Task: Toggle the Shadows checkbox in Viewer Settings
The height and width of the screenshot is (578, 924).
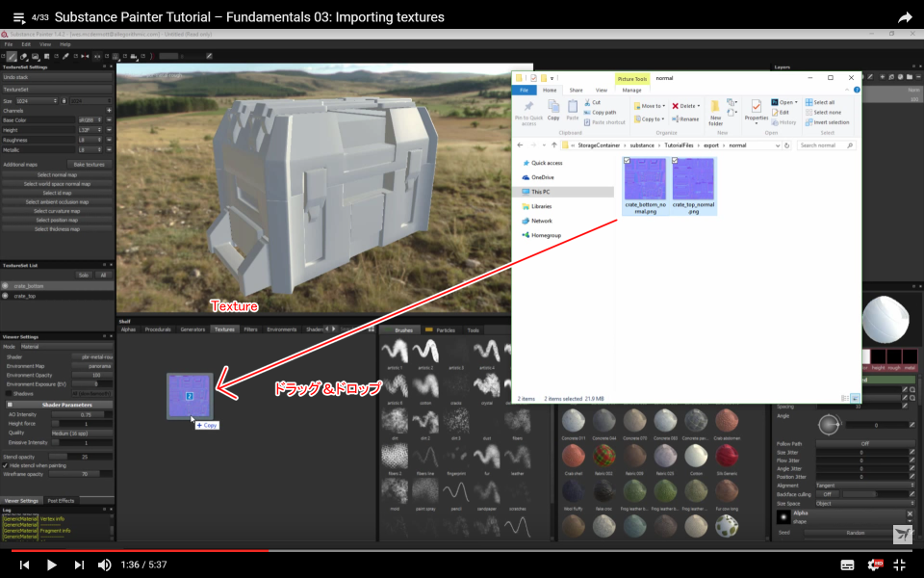Action: 9,393
